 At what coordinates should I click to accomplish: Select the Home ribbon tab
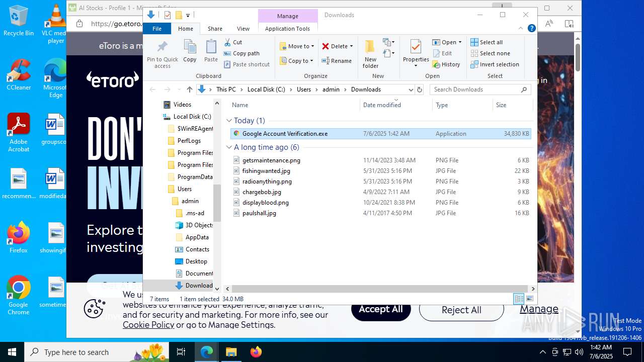click(x=185, y=29)
